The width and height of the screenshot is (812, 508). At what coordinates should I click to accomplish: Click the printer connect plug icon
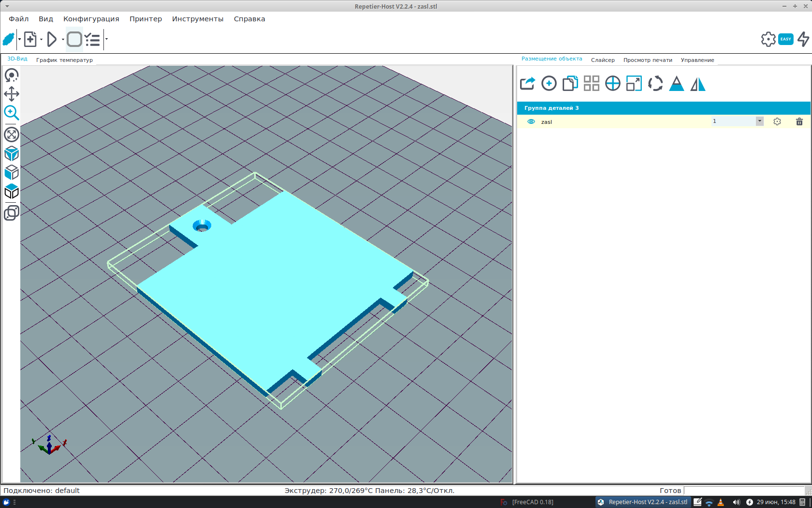tap(9, 39)
